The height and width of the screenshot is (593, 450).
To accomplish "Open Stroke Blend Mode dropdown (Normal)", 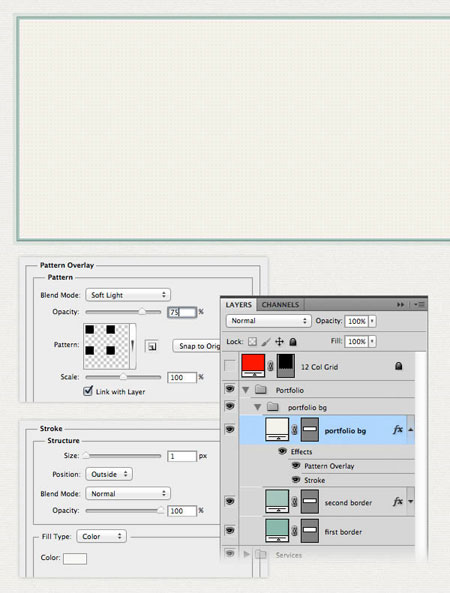I will [128, 494].
